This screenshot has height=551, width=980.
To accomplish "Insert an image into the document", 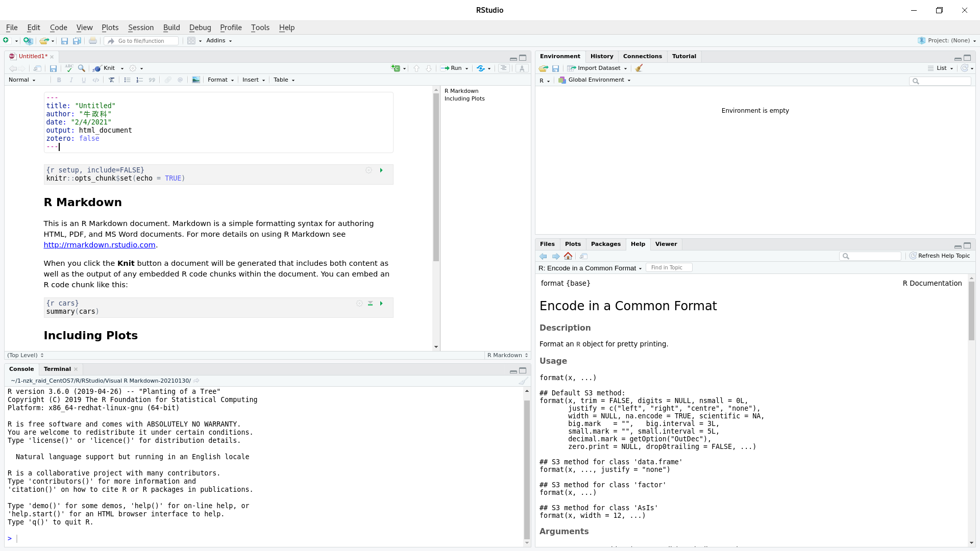I will [196, 80].
